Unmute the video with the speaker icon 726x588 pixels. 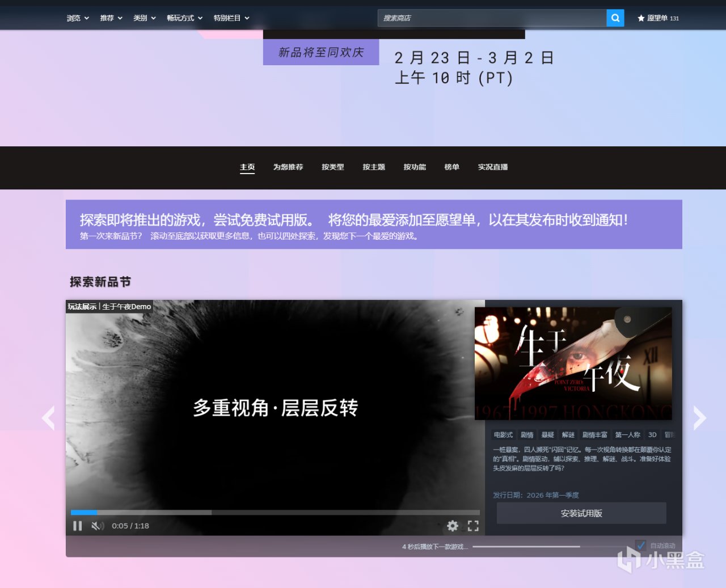(98, 526)
